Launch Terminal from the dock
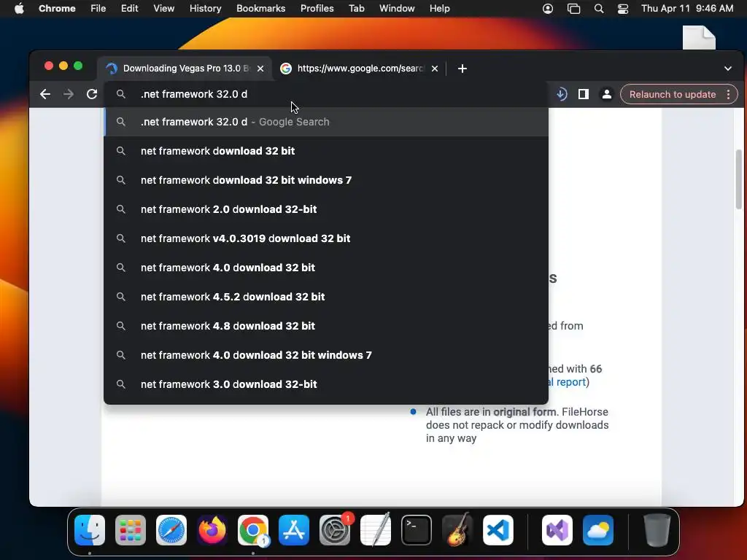The width and height of the screenshot is (747, 560). point(417,530)
